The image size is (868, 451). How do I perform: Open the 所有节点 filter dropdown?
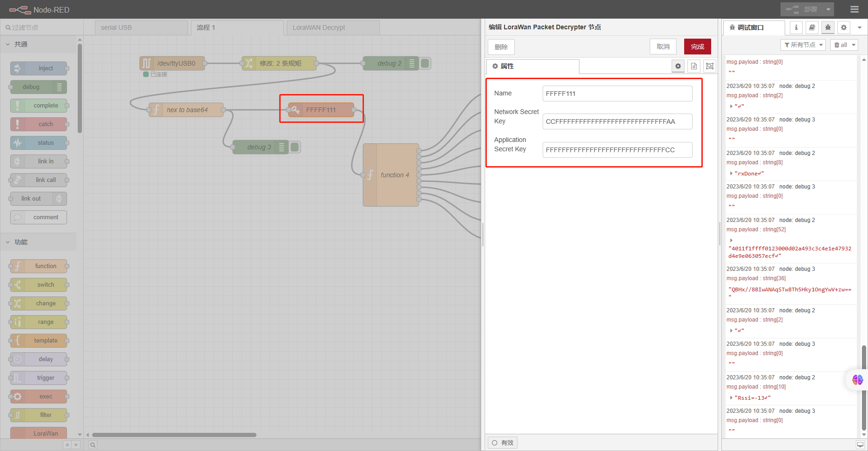point(803,45)
